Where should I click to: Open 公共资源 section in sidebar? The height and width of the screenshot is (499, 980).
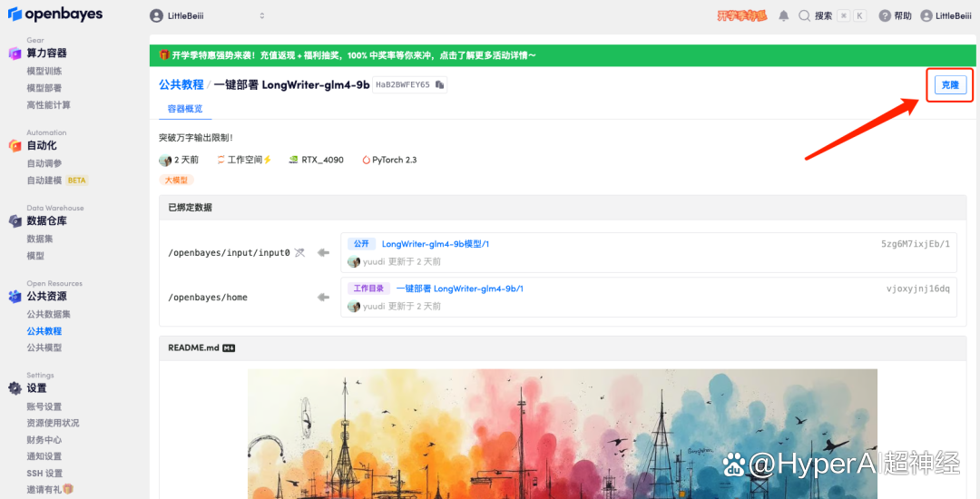pos(46,296)
